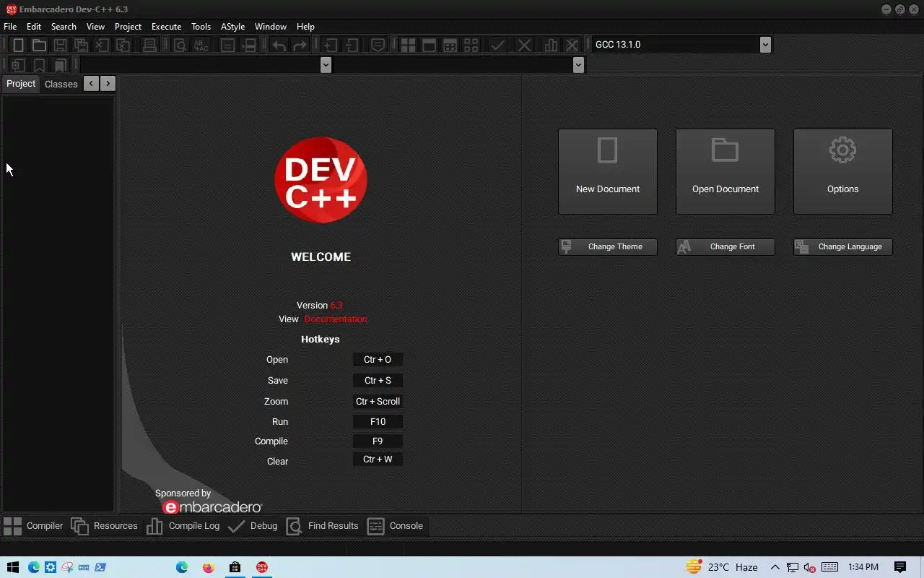Click the Save floppy disk icon

coord(60,45)
